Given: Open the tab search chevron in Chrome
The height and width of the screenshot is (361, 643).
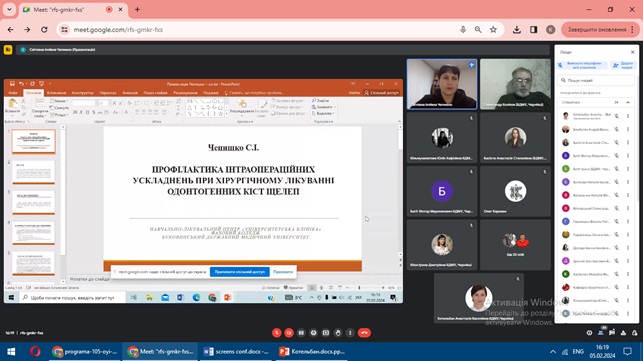Looking at the screenshot, I should 9,9.
